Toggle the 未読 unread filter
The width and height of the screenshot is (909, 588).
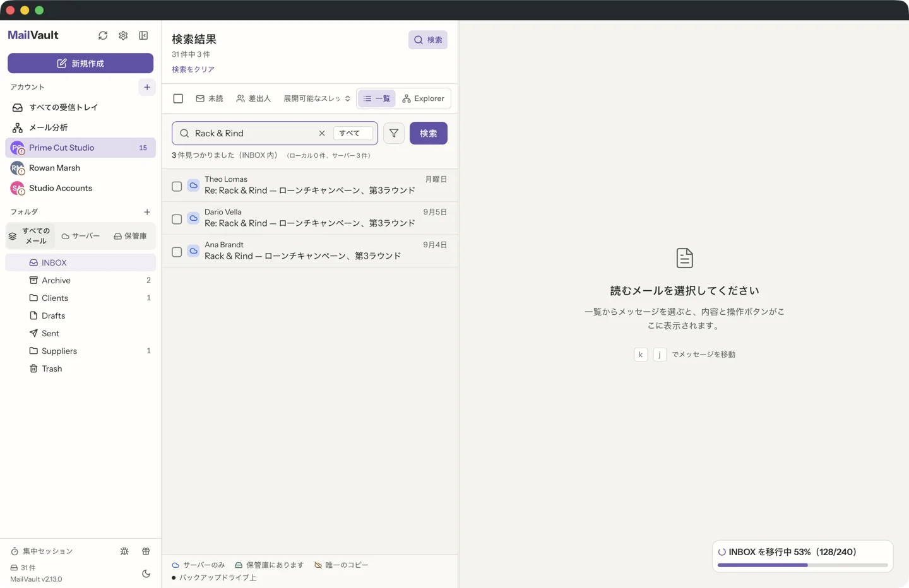[210, 98]
